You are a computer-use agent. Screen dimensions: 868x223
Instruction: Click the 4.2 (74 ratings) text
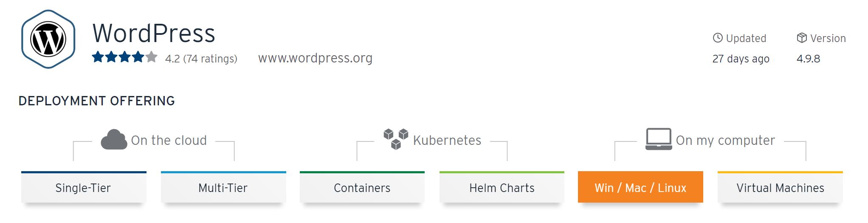point(201,59)
